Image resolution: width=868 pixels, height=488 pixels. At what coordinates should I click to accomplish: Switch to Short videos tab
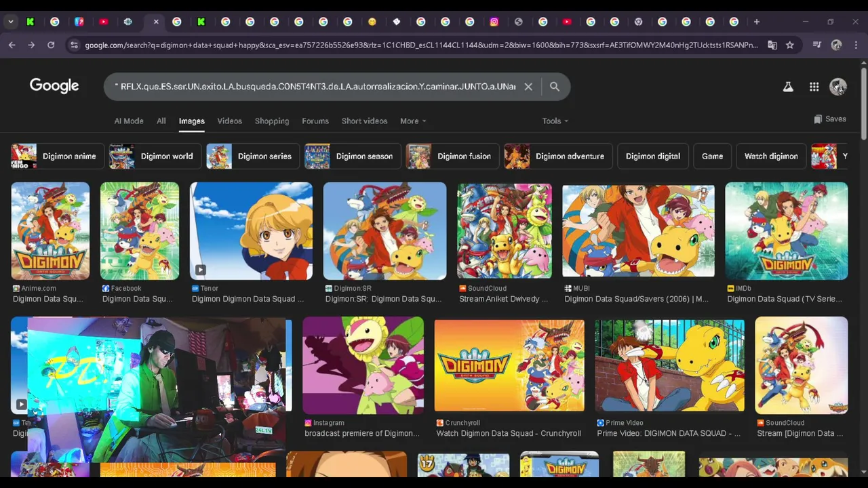point(364,121)
